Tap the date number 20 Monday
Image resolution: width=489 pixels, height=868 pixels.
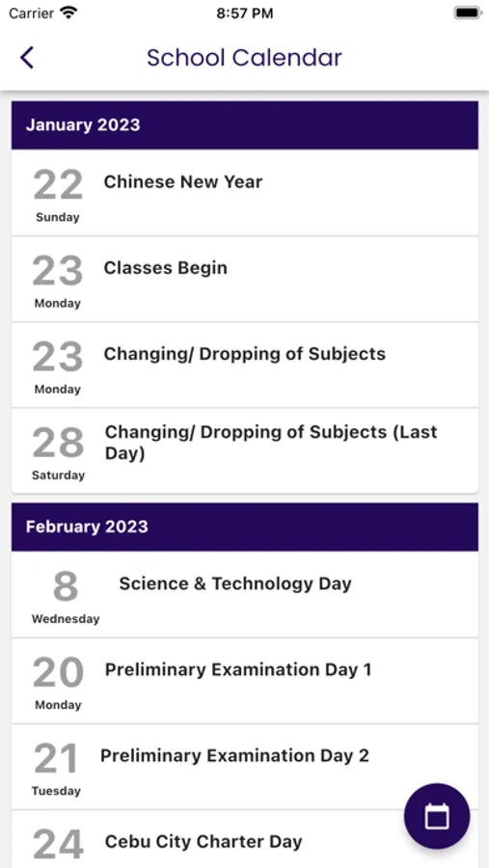pos(58,683)
